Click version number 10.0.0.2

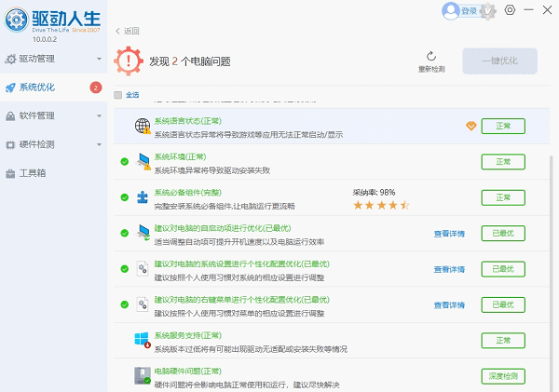pos(45,39)
